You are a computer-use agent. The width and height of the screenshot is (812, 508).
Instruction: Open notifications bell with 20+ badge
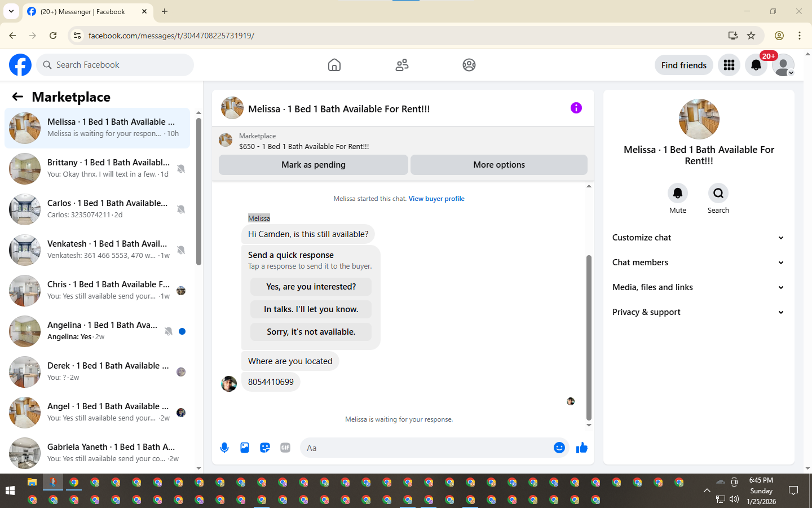coord(756,65)
